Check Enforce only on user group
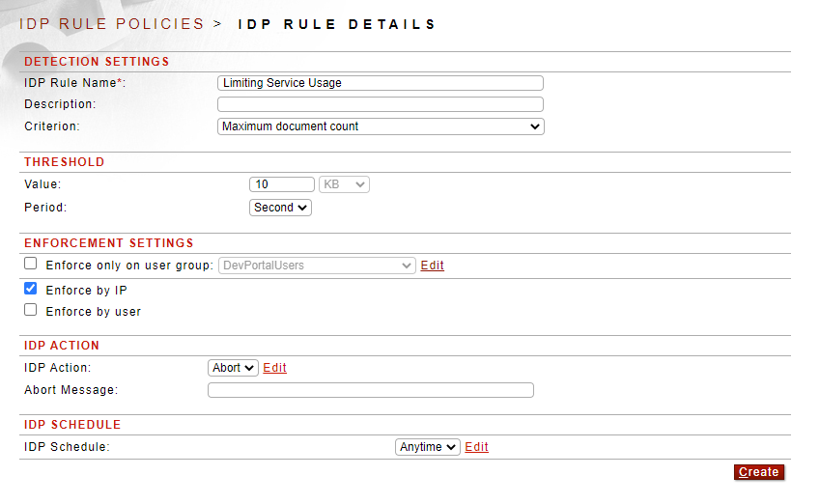Screen dimensions: 820x504 [x=31, y=264]
